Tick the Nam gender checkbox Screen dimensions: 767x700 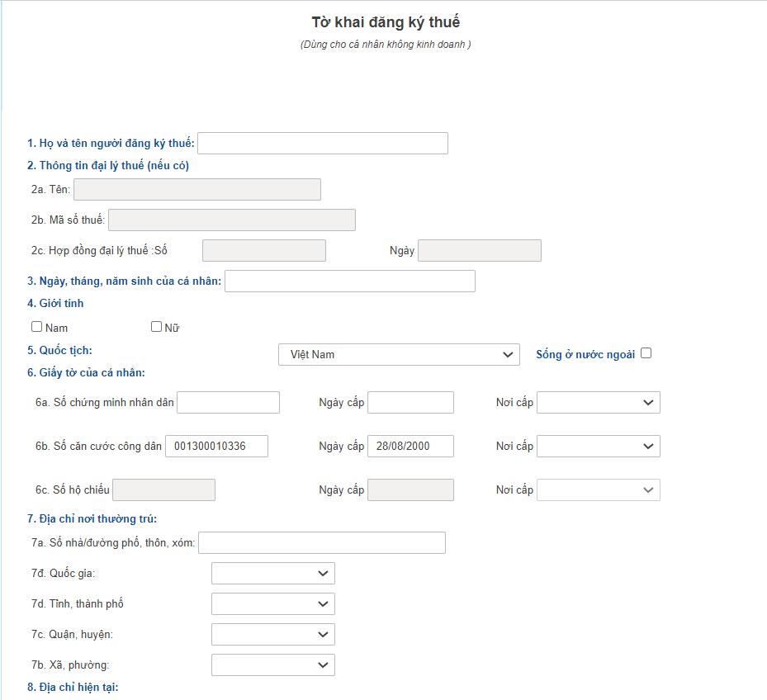36,327
